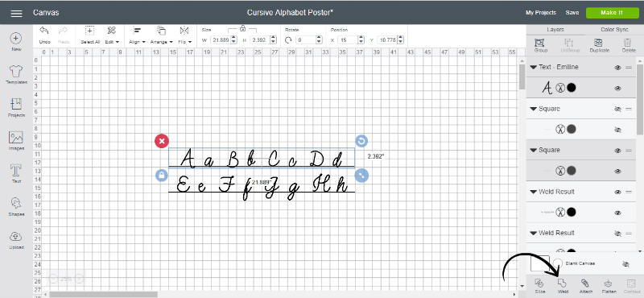Click Select All in toolbar
The width and height of the screenshot is (644, 298).
[90, 35]
